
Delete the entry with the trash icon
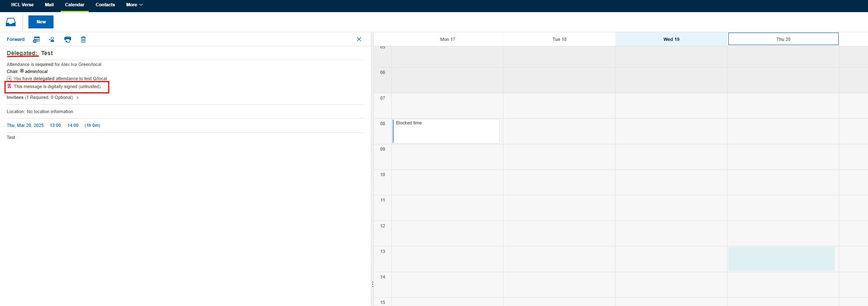click(x=83, y=39)
